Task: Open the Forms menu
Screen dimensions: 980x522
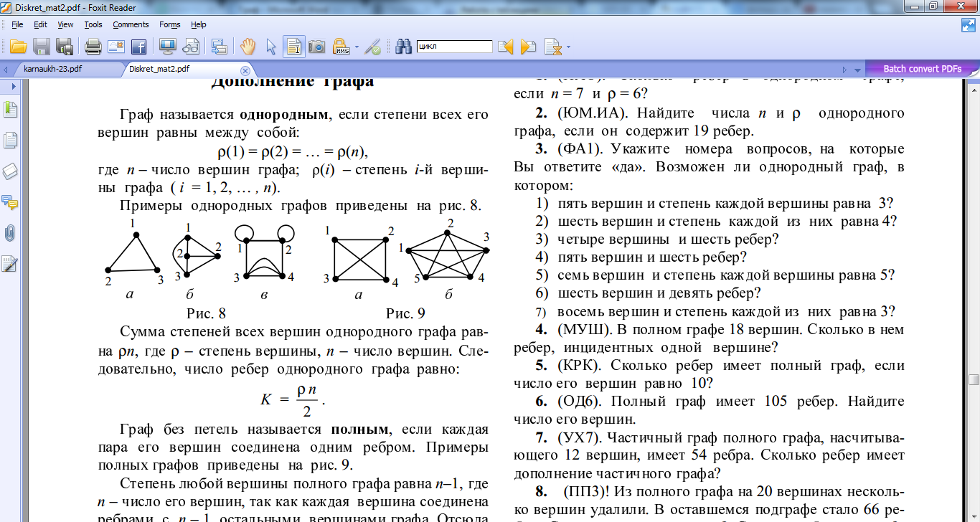Action: point(170,24)
